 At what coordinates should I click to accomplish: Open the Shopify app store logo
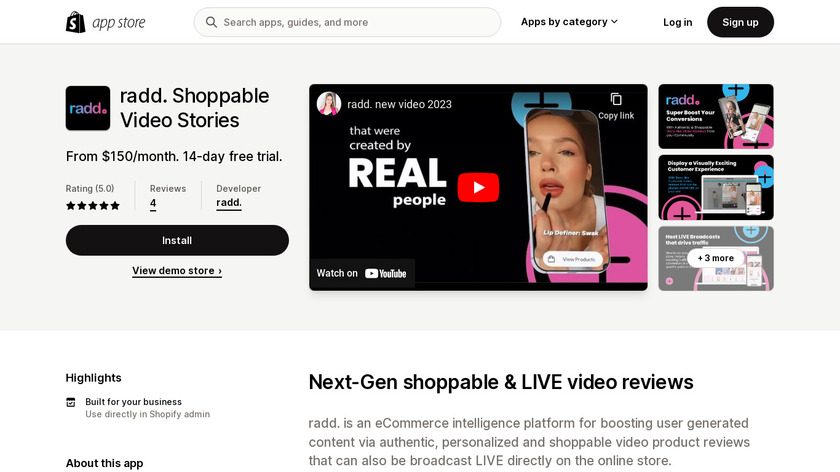[x=106, y=23]
